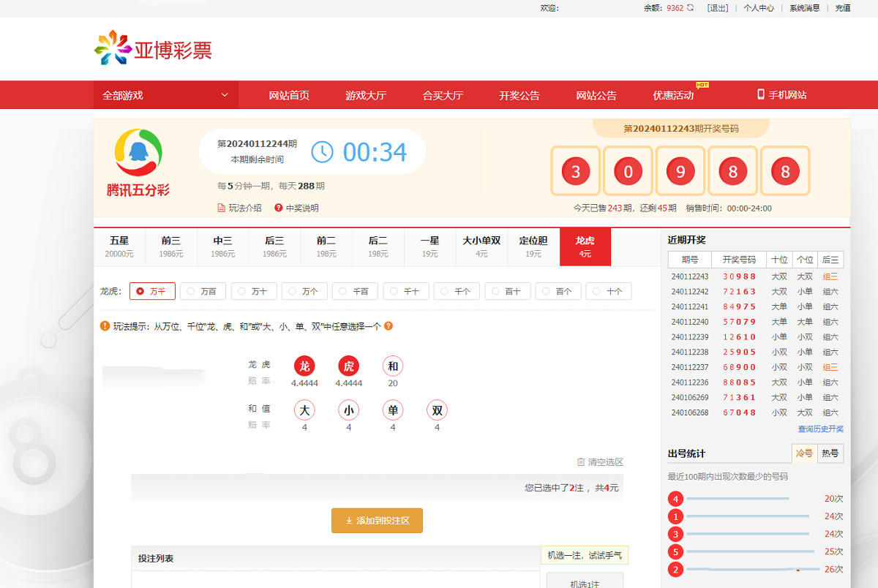Click the first drawn number ball 3
Screen dimensions: 878x588
coord(576,172)
